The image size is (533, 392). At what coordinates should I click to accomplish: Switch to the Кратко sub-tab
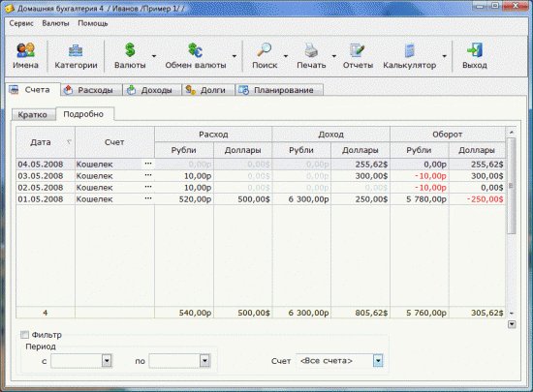[33, 115]
